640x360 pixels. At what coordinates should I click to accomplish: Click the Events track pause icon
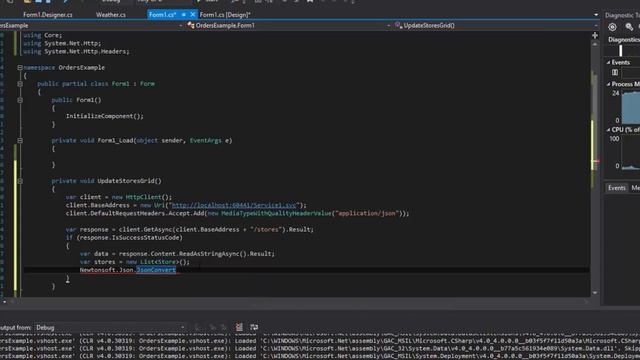[x=615, y=73]
